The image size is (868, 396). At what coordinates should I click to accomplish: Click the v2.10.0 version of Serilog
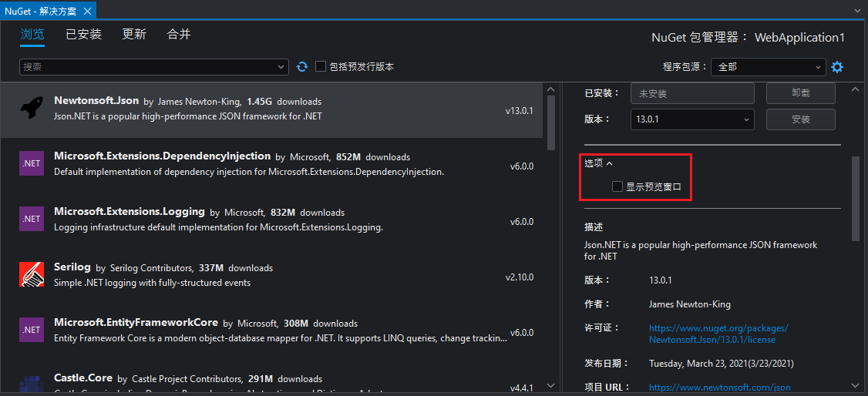click(x=520, y=277)
